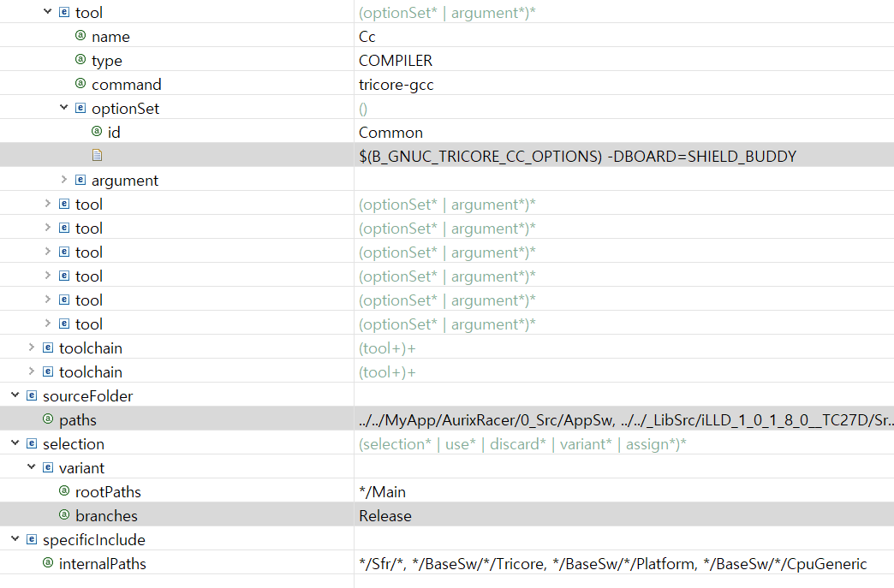Click the attribute icon beside command
The image size is (894, 588).
(x=80, y=84)
